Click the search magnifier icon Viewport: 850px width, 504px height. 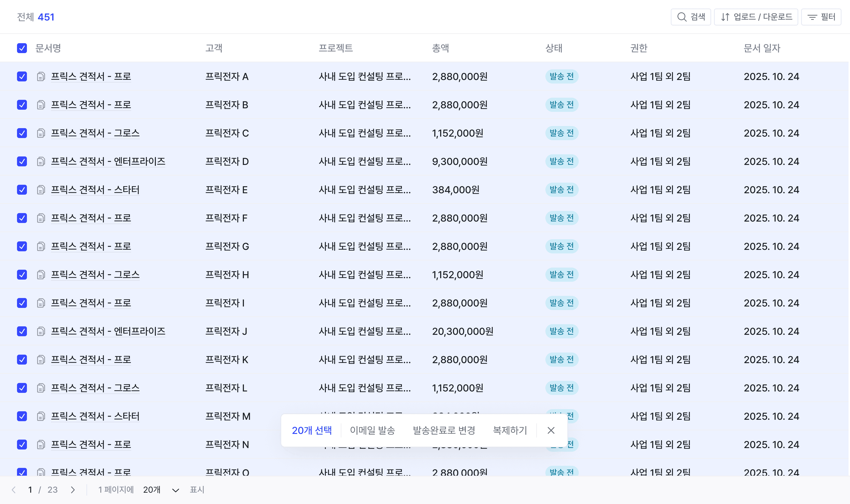(x=681, y=17)
